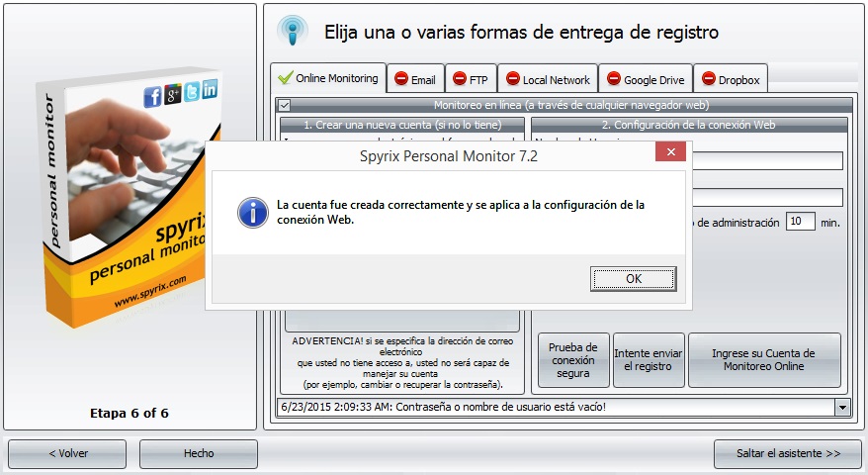Click the 'La cuenta fue creada correctamente' message
The height and width of the screenshot is (475, 868).
click(x=460, y=212)
